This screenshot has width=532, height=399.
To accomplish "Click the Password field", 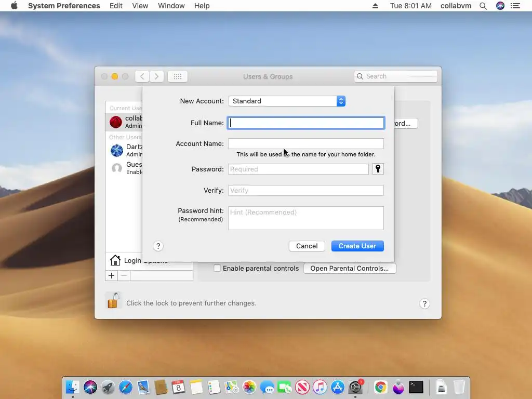I will point(298,169).
